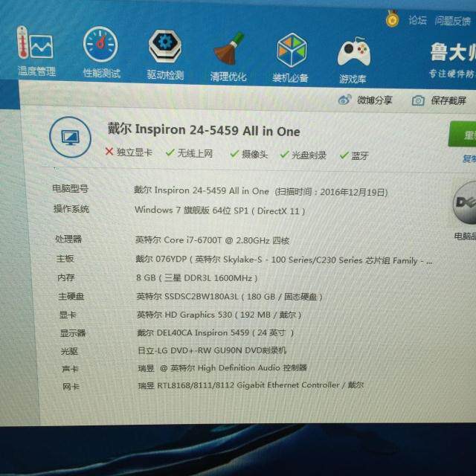This screenshot has height=476, width=476.
Task: Click the green check beside 无线上网
Action: pos(170,152)
